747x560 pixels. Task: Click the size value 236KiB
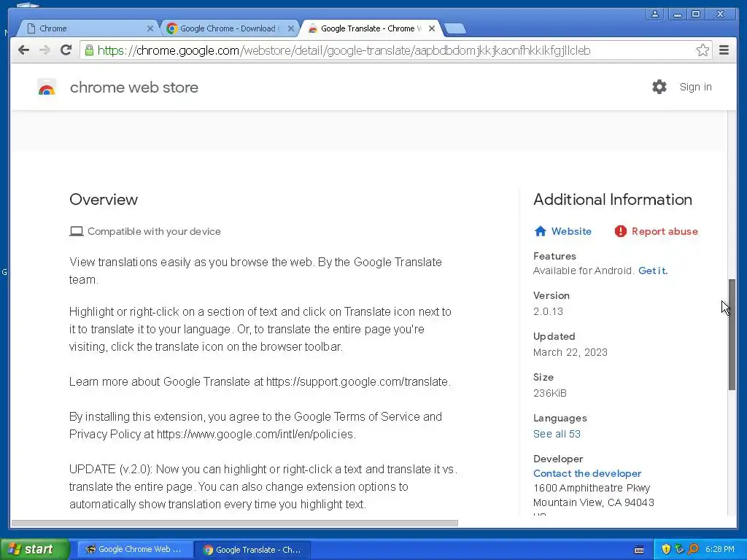[550, 393]
